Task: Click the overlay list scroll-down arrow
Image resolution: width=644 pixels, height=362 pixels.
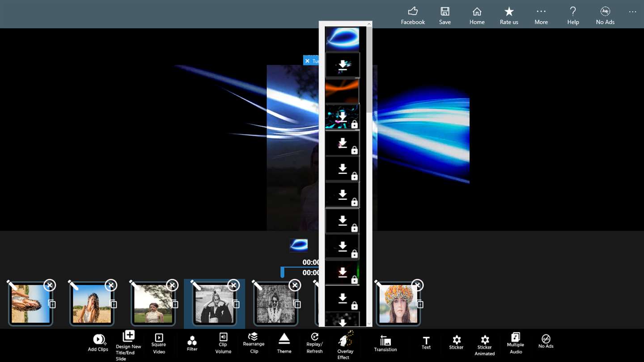Action: pos(369,324)
